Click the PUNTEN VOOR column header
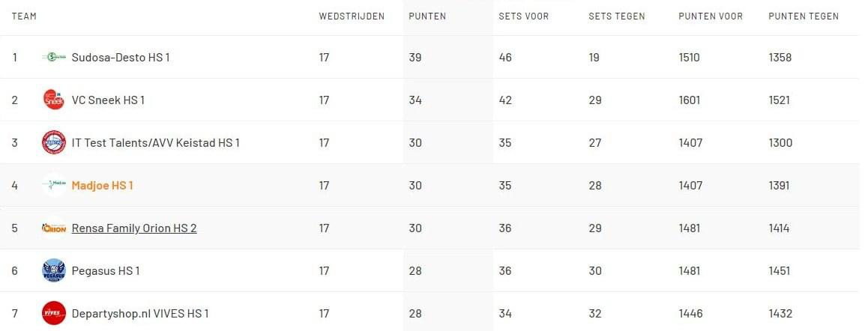This screenshot has height=331, width=868. pos(711,16)
